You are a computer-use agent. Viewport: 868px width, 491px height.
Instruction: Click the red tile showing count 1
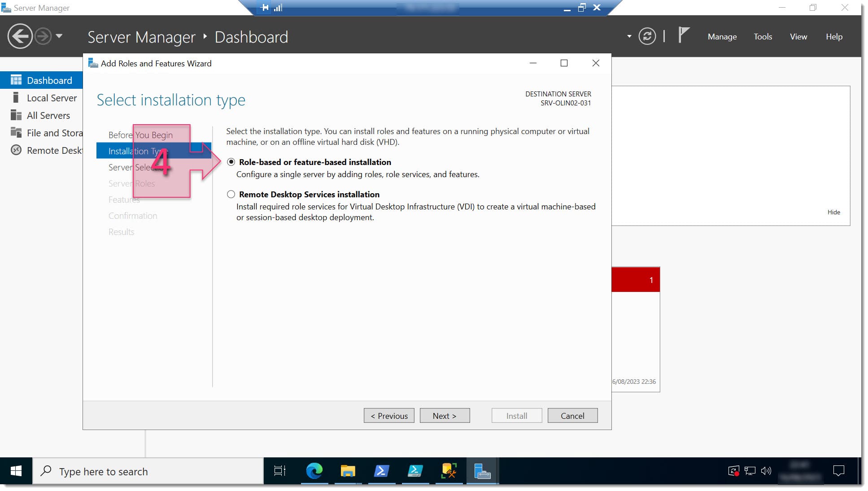[636, 280]
